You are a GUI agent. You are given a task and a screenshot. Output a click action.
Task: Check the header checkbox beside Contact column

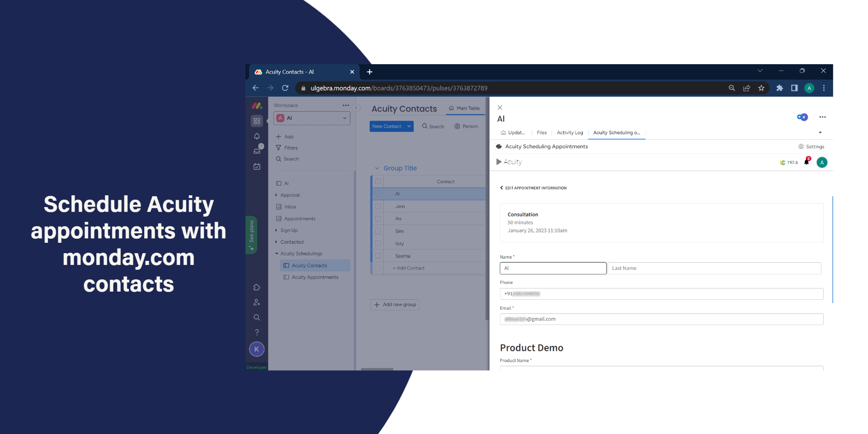(378, 182)
